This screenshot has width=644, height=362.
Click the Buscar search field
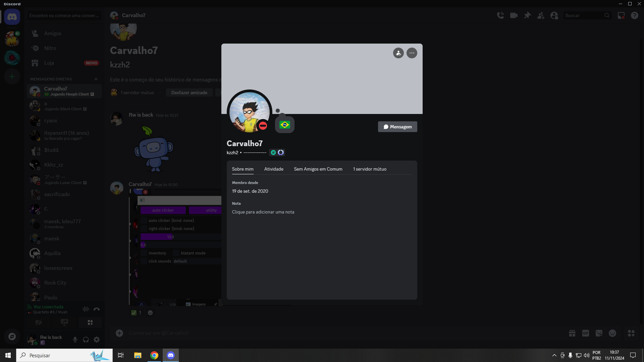point(587,15)
